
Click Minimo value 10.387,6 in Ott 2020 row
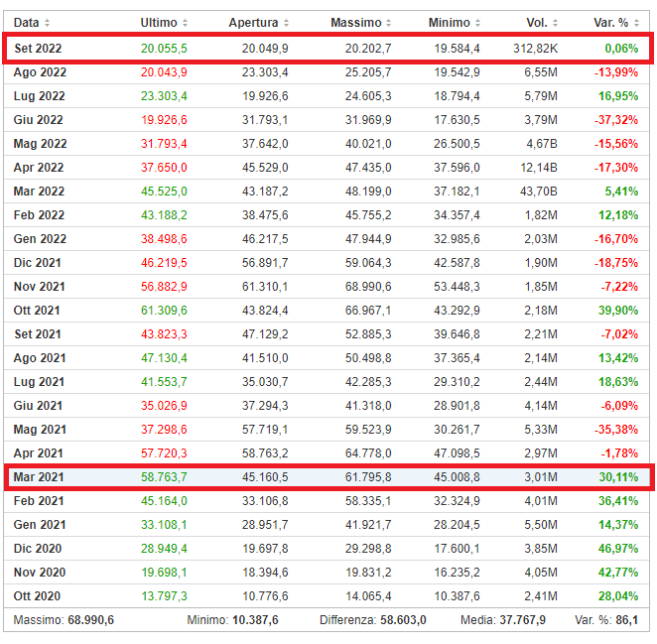click(x=457, y=596)
